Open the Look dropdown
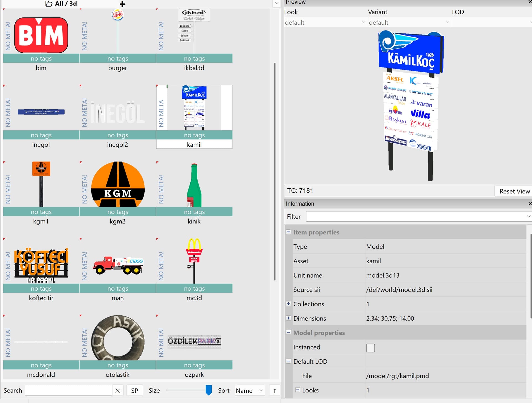The image size is (532, 403). coord(325,22)
